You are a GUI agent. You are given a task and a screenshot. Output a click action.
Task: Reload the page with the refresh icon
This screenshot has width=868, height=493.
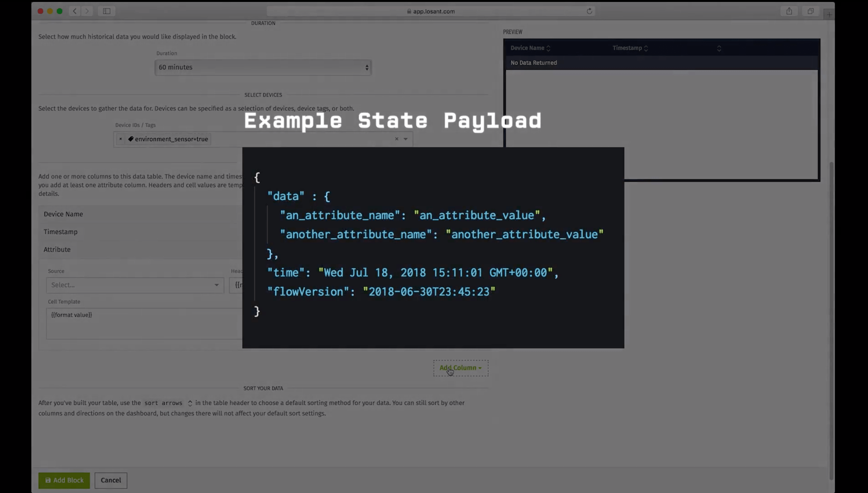(589, 11)
